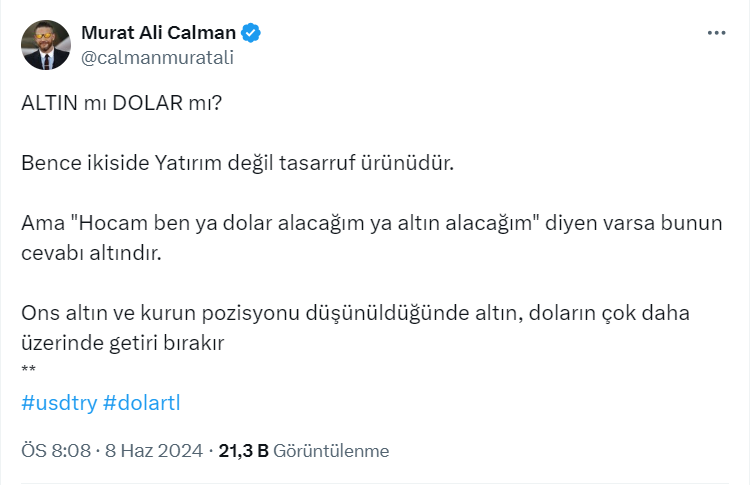Click the line "üzerinde getiri bırakır"
Screen dimensions: 756x485
coord(121,342)
